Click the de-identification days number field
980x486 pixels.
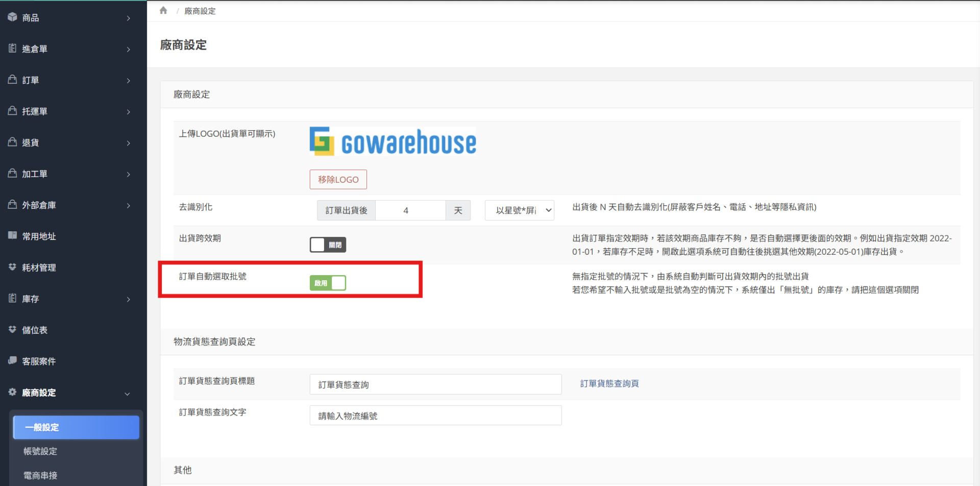pyautogui.click(x=410, y=210)
